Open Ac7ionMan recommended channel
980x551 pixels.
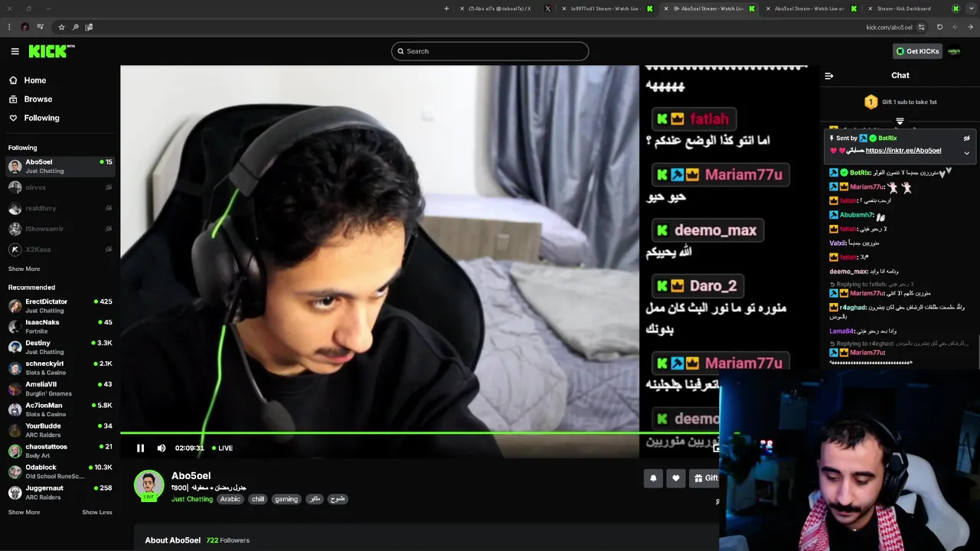pyautogui.click(x=60, y=409)
